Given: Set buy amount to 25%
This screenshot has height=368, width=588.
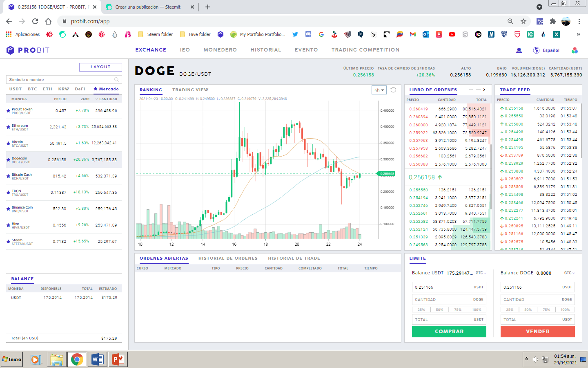Looking at the screenshot, I should [421, 310].
